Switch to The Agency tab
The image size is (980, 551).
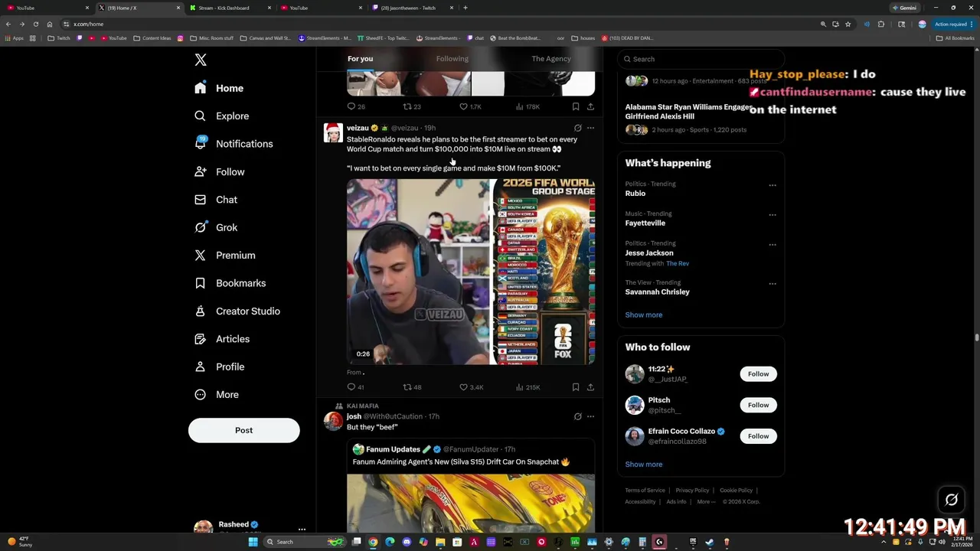(551, 59)
